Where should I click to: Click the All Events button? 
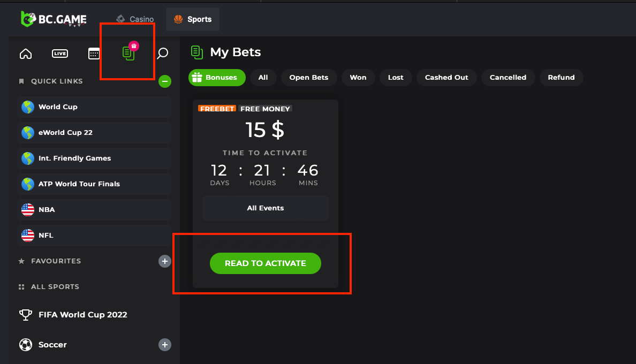pyautogui.click(x=266, y=208)
